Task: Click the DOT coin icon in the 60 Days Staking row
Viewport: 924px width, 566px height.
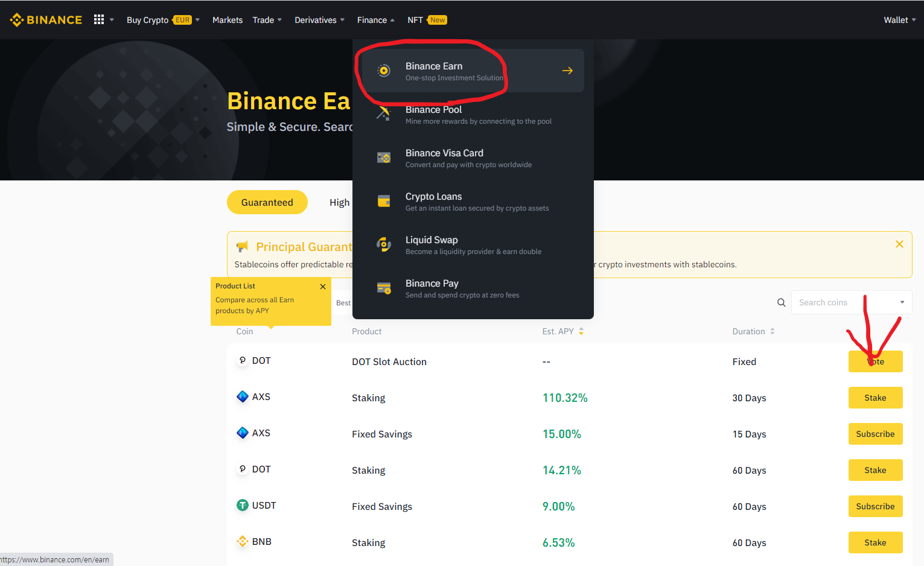Action: click(243, 469)
